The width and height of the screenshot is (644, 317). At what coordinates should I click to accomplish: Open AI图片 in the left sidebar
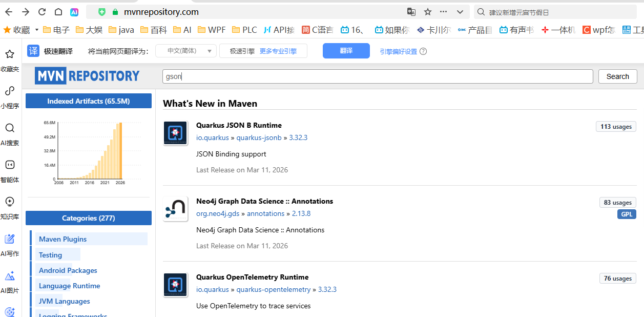(x=10, y=282)
